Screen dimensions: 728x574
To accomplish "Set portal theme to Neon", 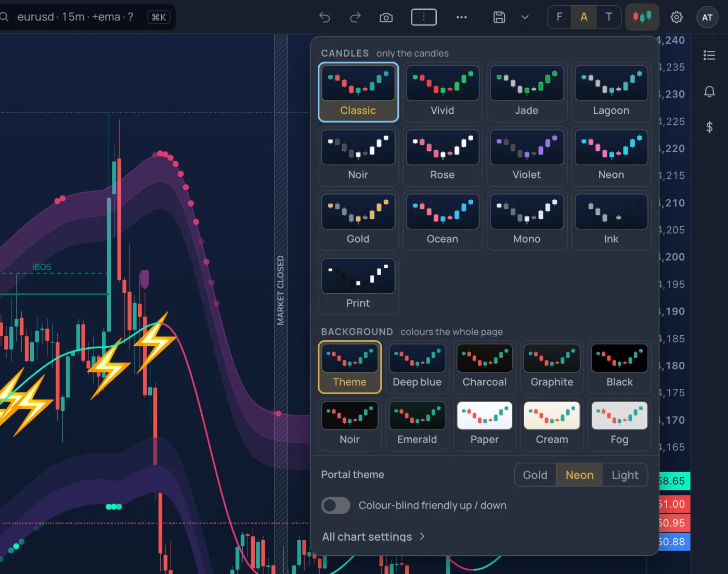I will coord(579,475).
